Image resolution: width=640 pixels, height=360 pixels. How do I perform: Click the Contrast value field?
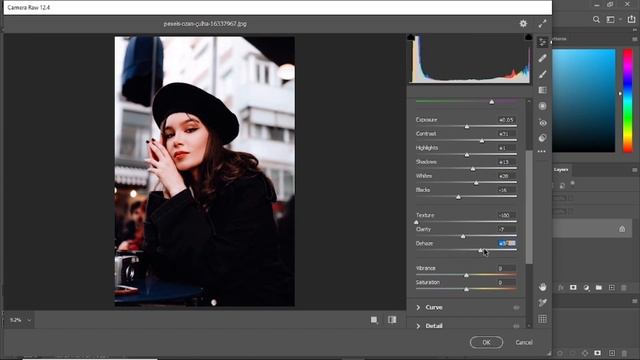[x=506, y=133]
